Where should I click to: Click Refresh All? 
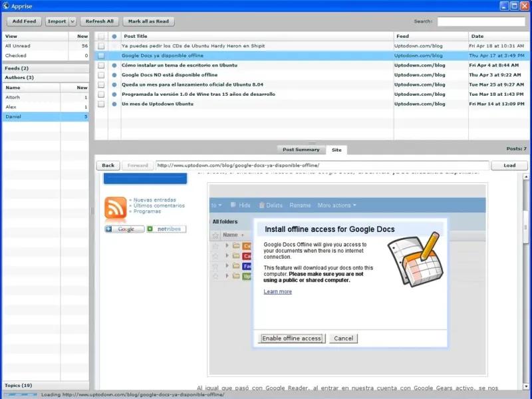pyautogui.click(x=99, y=21)
